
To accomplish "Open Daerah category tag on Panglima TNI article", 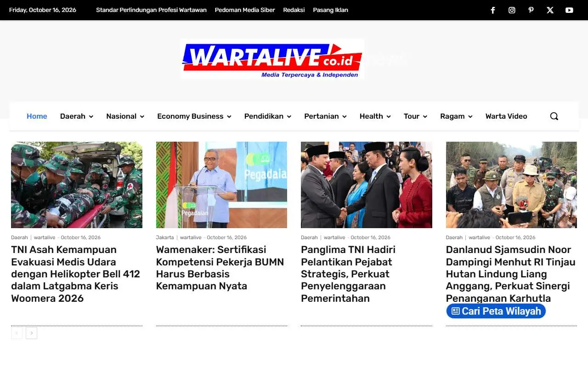I will coord(309,237).
